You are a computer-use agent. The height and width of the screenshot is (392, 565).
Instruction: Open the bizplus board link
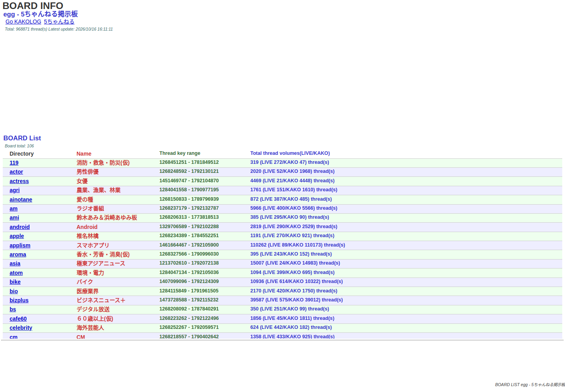[19, 300]
